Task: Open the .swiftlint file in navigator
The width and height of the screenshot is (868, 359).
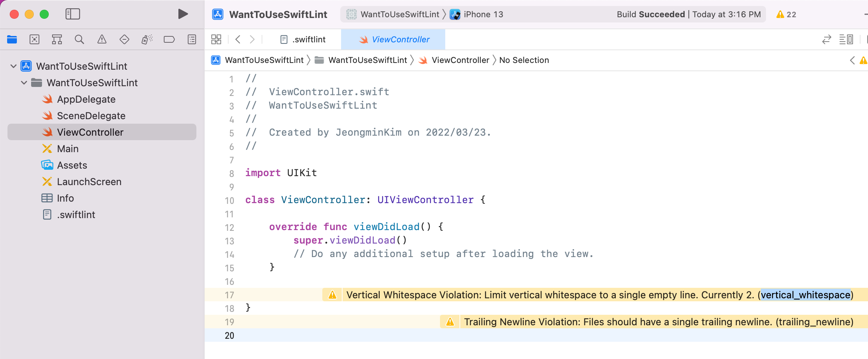Action: click(x=76, y=215)
